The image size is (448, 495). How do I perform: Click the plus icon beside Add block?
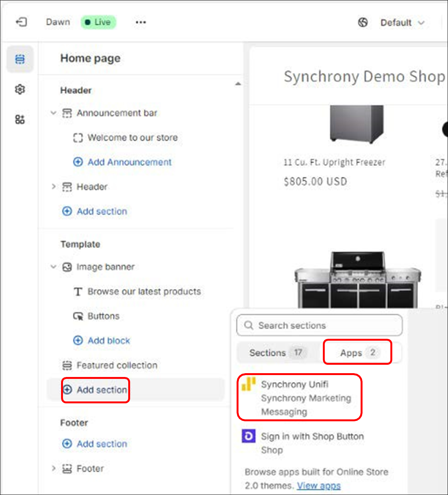tap(78, 341)
